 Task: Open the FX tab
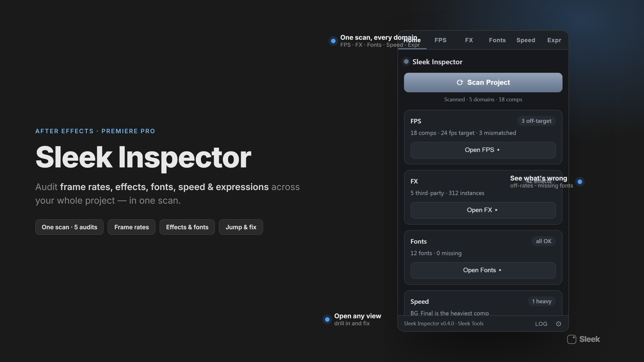point(469,40)
